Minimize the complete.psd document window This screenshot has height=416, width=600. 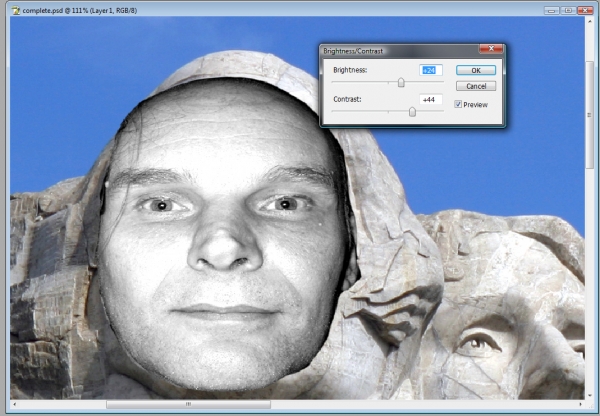551,10
